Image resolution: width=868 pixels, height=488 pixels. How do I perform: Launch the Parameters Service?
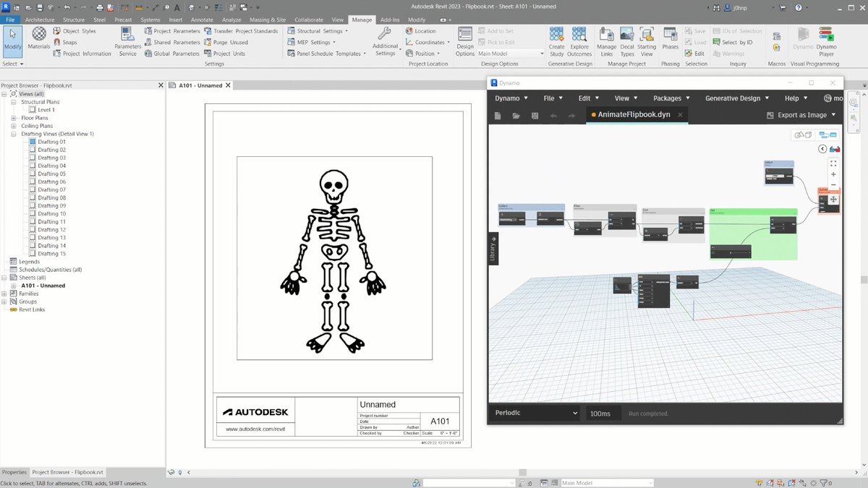[127, 42]
